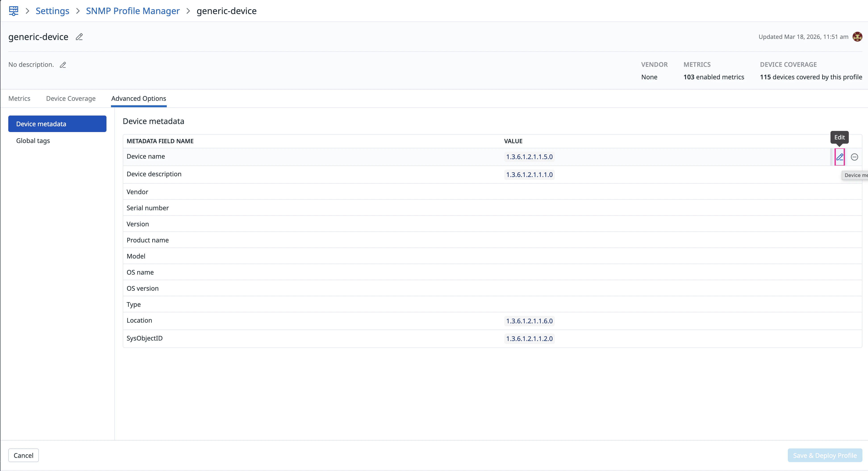
Task: Edit the generic-device profile name
Action: 79,37
